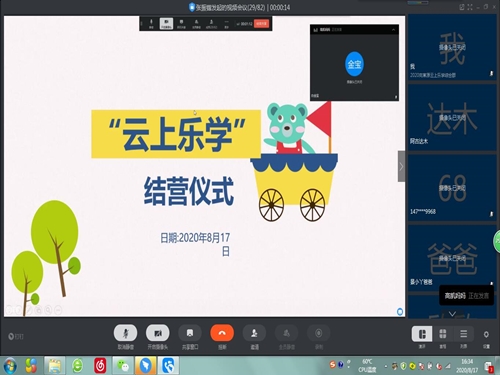Expand more participants with the down chevron
Viewport: 500px width, 375px height.
click(x=452, y=314)
